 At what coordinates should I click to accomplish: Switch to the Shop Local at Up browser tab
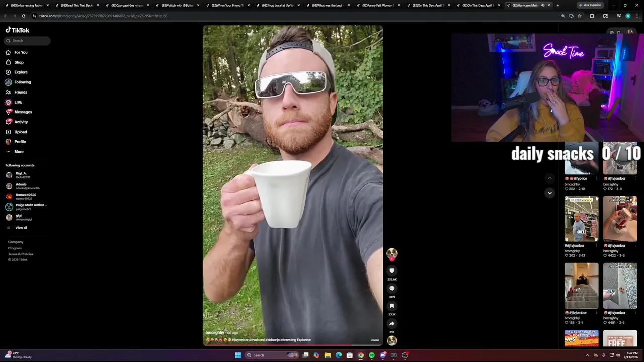pyautogui.click(x=277, y=5)
